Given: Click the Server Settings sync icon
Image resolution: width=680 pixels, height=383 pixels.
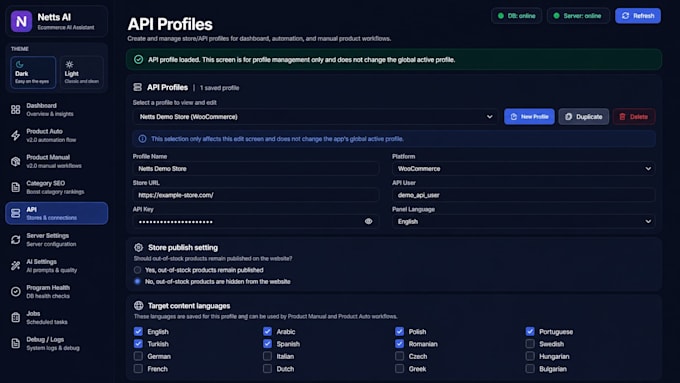Looking at the screenshot, I should (16, 239).
